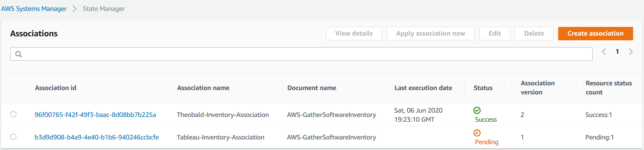Click the View details button
Screen dimensions: 644x150
coord(354,33)
